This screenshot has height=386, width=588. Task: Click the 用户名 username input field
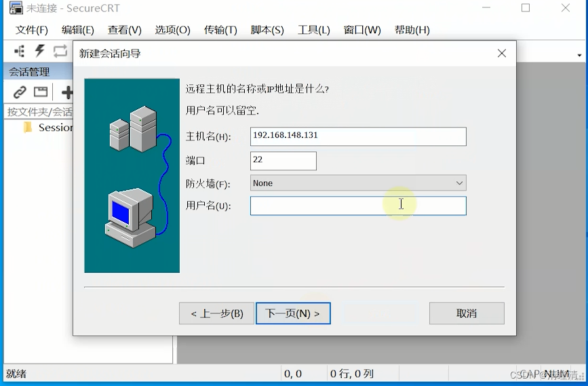point(358,206)
